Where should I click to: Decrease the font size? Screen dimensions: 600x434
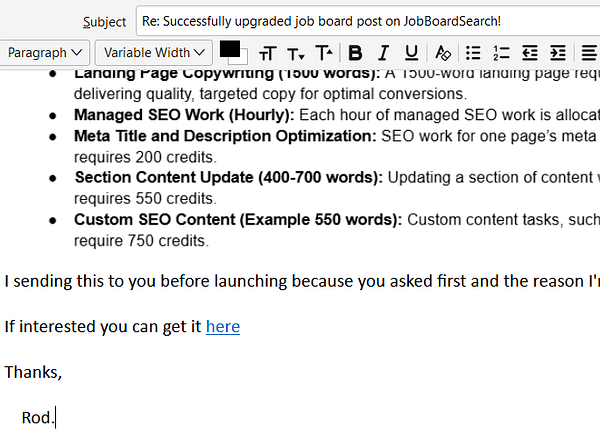click(296, 53)
